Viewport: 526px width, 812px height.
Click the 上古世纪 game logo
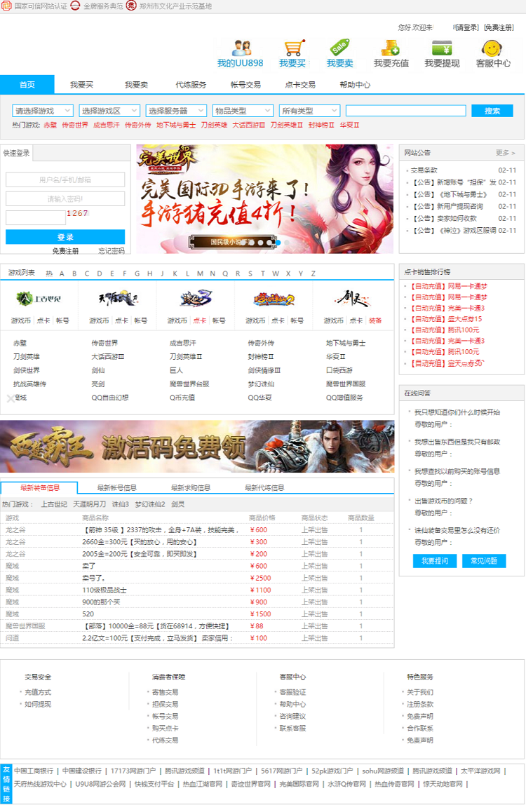[39, 299]
